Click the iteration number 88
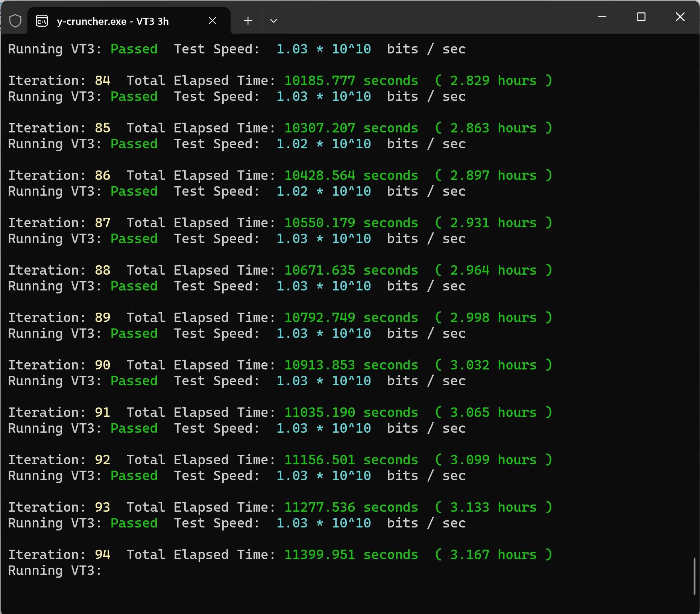700x614 pixels. [x=102, y=271]
